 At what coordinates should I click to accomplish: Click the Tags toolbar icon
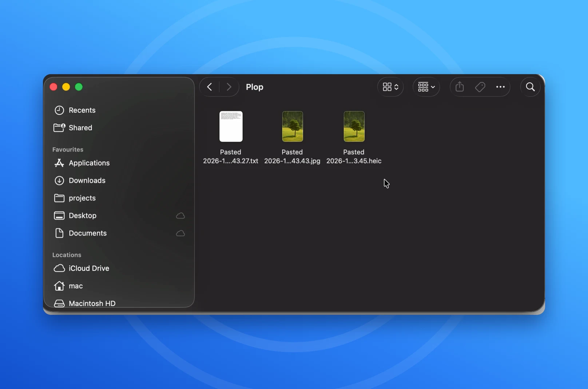[480, 87]
